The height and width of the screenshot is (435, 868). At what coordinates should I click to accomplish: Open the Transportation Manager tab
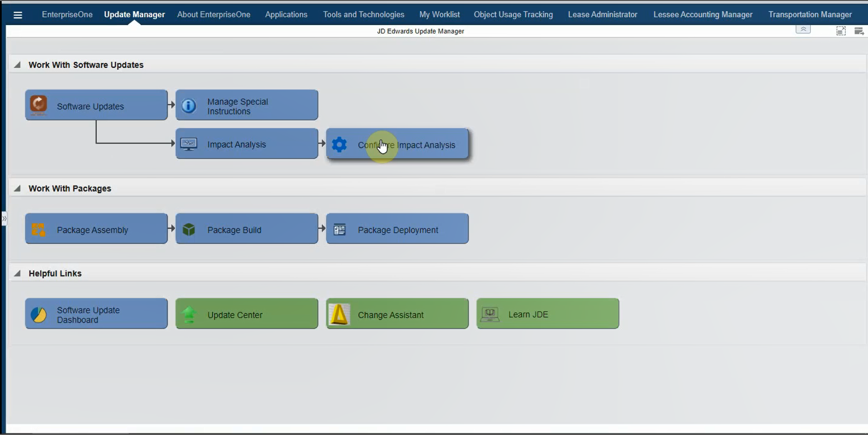[810, 14]
